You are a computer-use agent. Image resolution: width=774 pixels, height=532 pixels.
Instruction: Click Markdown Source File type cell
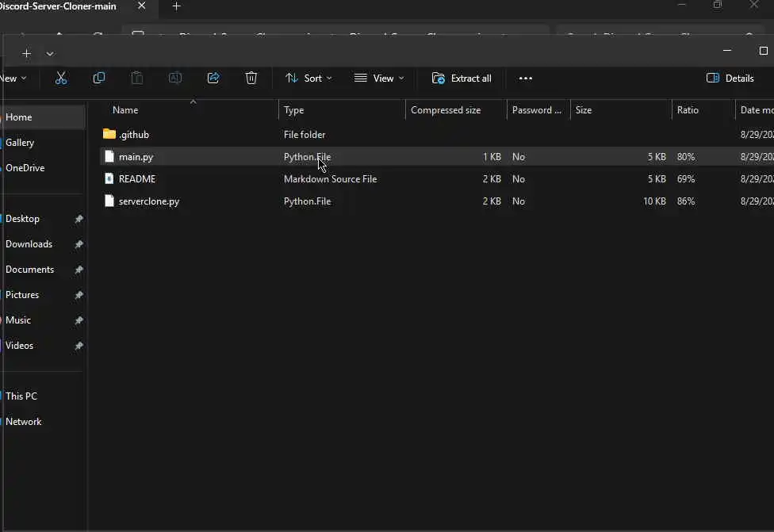[330, 178]
